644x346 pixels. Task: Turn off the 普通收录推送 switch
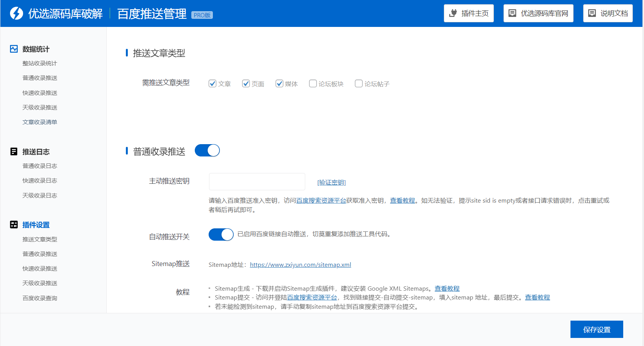(207, 150)
